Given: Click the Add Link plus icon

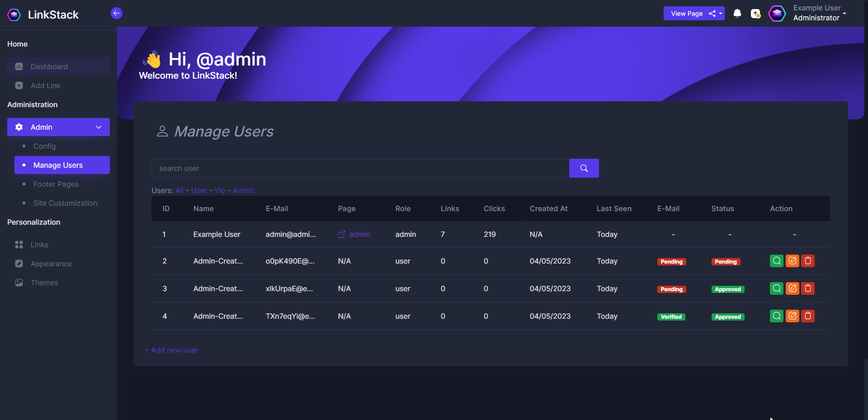Looking at the screenshot, I should tap(19, 85).
